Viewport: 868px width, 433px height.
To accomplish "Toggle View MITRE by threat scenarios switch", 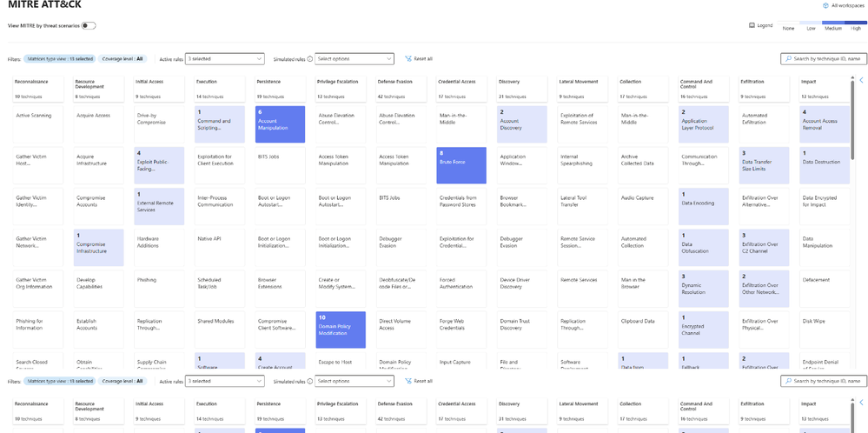I will coord(89,25).
